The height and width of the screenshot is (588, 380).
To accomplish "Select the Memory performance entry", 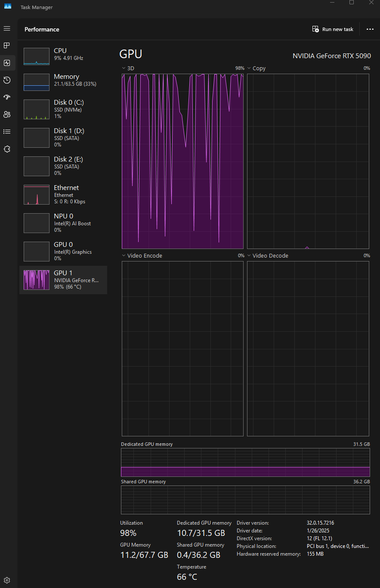I will click(x=63, y=82).
